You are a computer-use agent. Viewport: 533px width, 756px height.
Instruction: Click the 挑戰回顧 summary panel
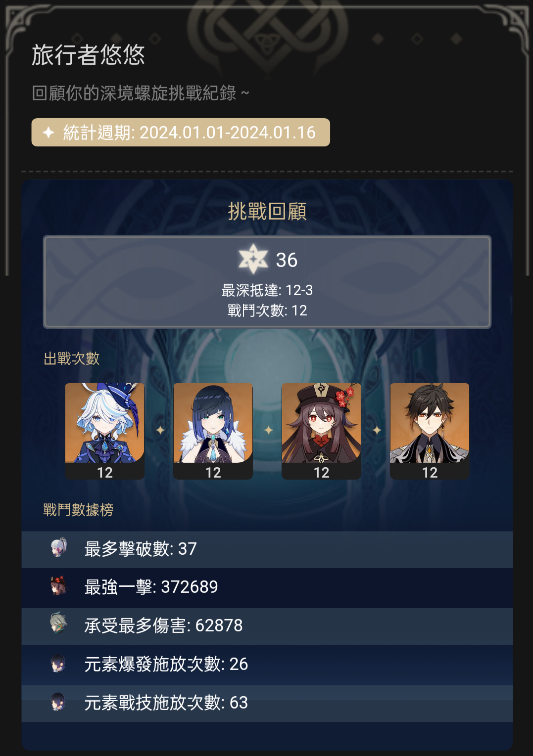(x=267, y=282)
